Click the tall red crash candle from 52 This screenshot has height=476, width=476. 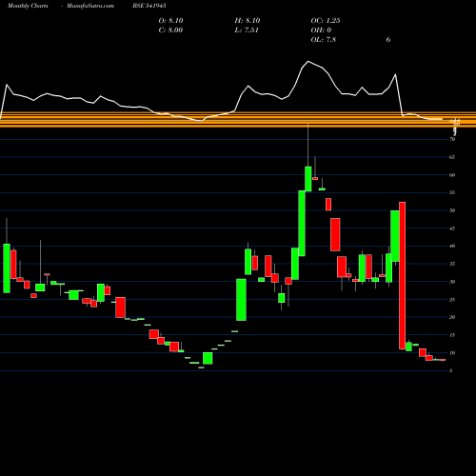click(x=402, y=275)
